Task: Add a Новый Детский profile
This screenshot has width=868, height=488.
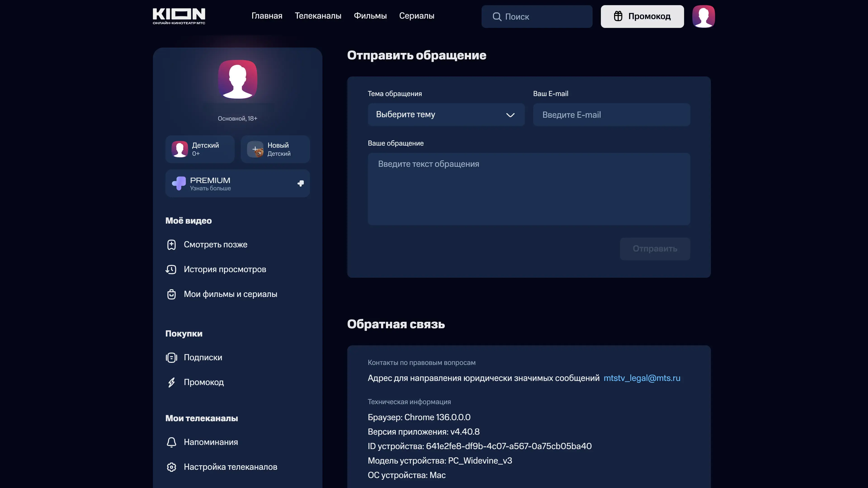Action: 275,149
